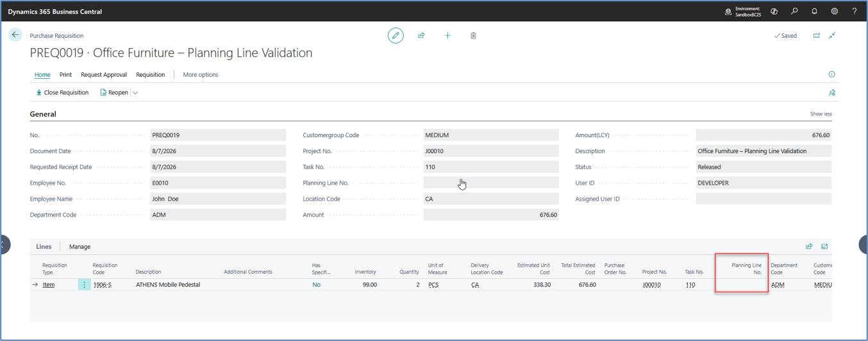This screenshot has height=341, width=868.
Task: Click description ATHENS Mobile Pedestal
Action: (168, 285)
